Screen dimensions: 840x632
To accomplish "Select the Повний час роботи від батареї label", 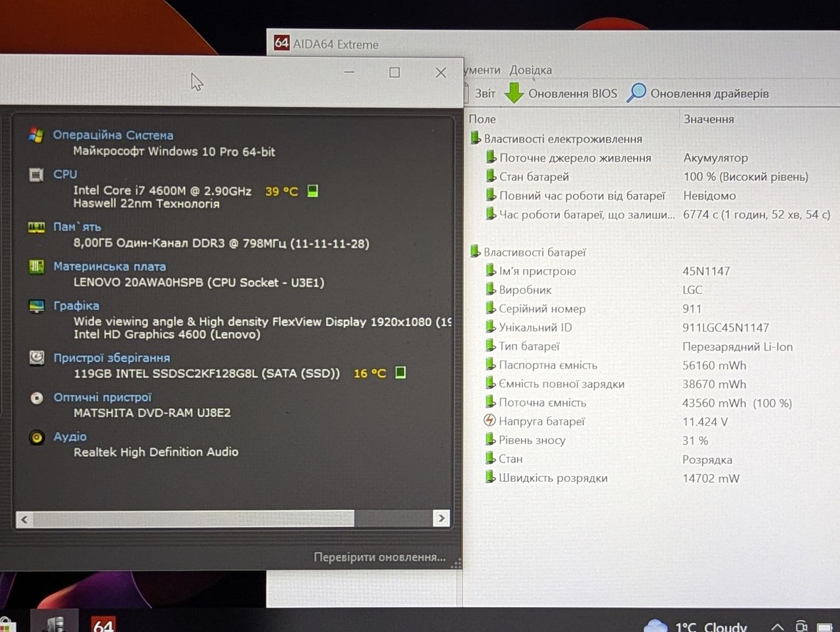I will point(582,196).
